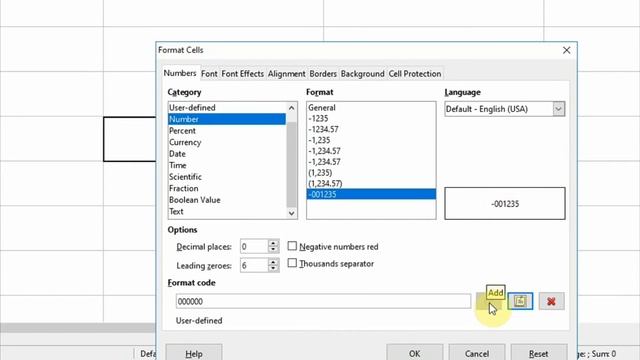Click the Edit Comment icon button

click(520, 302)
